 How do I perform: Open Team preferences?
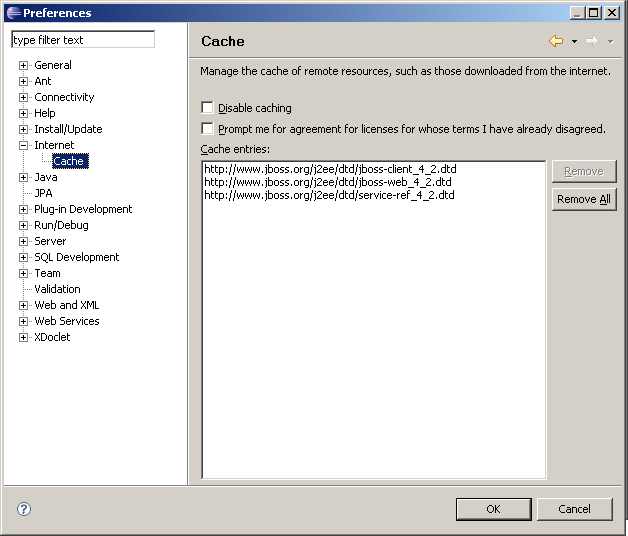[x=47, y=273]
